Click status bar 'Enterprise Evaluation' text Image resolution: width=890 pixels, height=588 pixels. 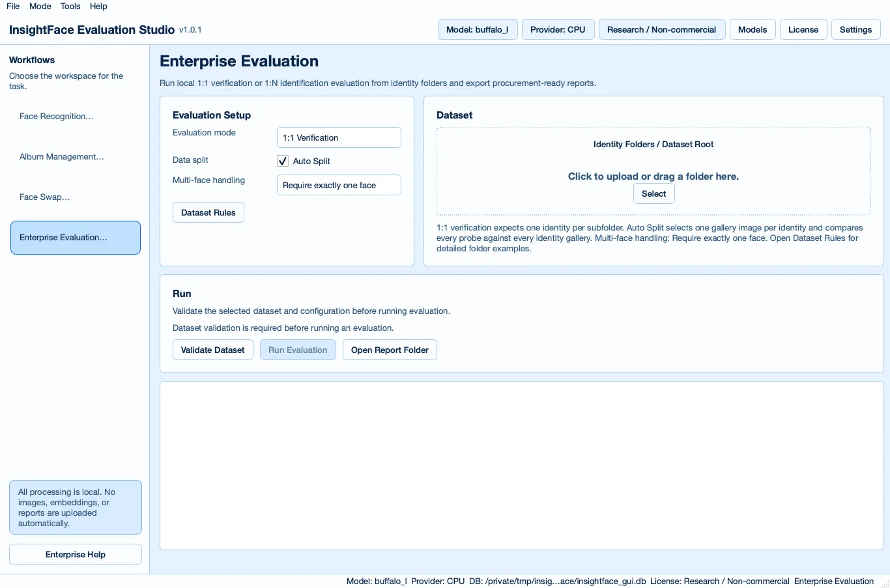834,581
